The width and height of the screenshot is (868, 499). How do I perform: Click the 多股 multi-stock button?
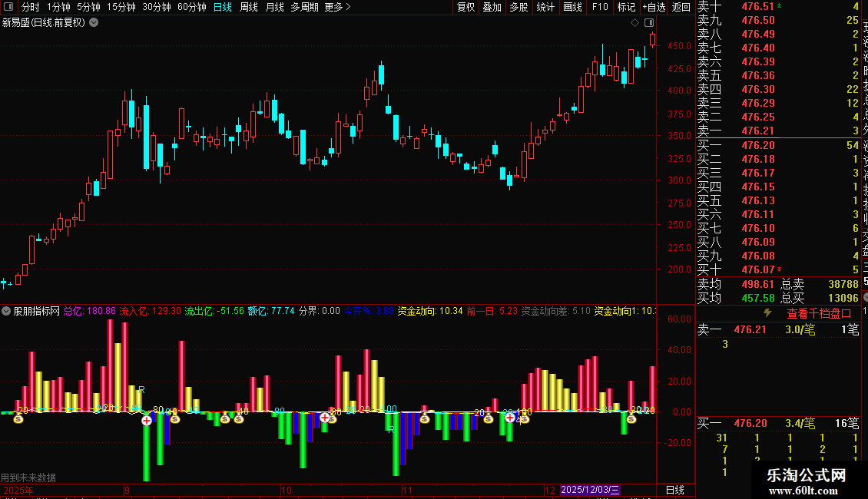coord(518,7)
